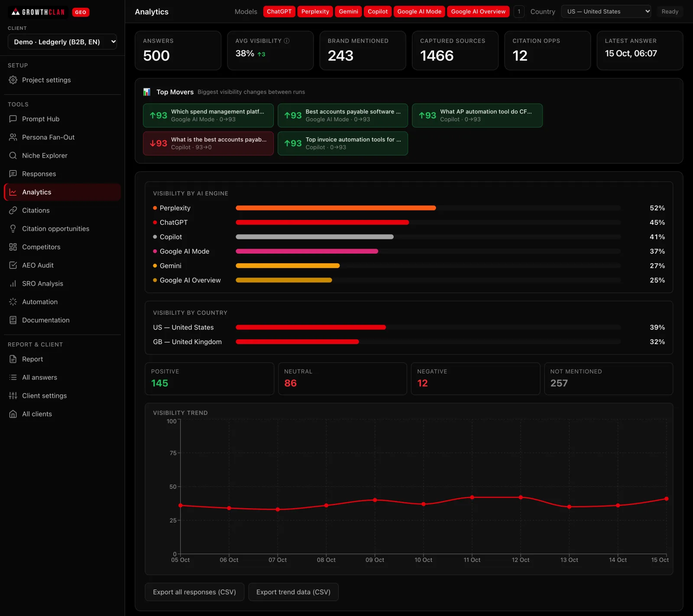693x616 pixels.
Task: Open Citation opportunities lightbulb icon
Action: click(13, 229)
